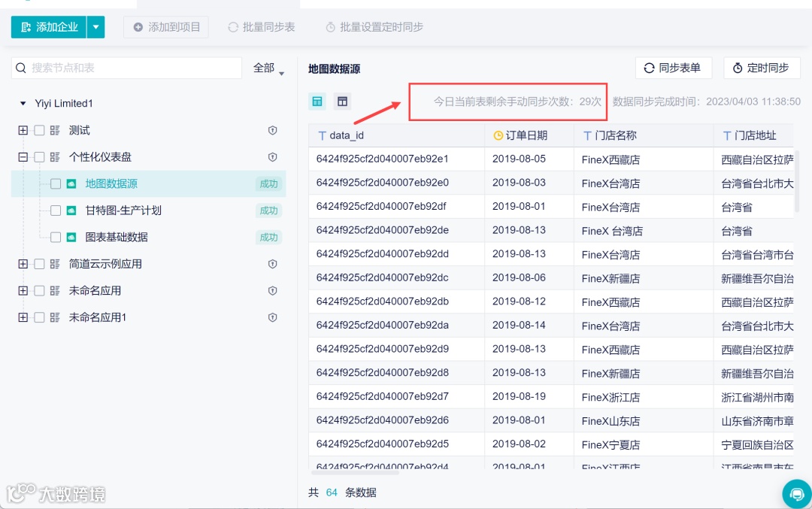
Task: Select the checkbox next to 个性化仪表盘
Action: (x=39, y=156)
